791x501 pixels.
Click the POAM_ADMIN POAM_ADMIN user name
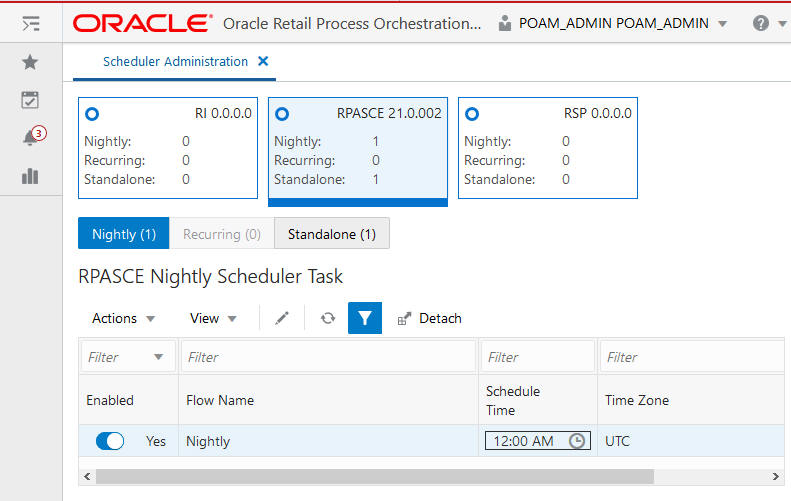point(613,23)
